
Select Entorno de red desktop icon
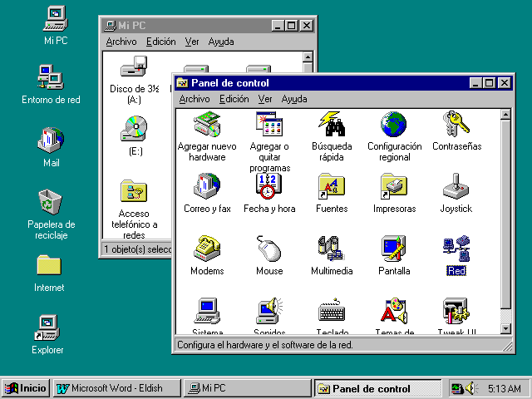(51, 77)
